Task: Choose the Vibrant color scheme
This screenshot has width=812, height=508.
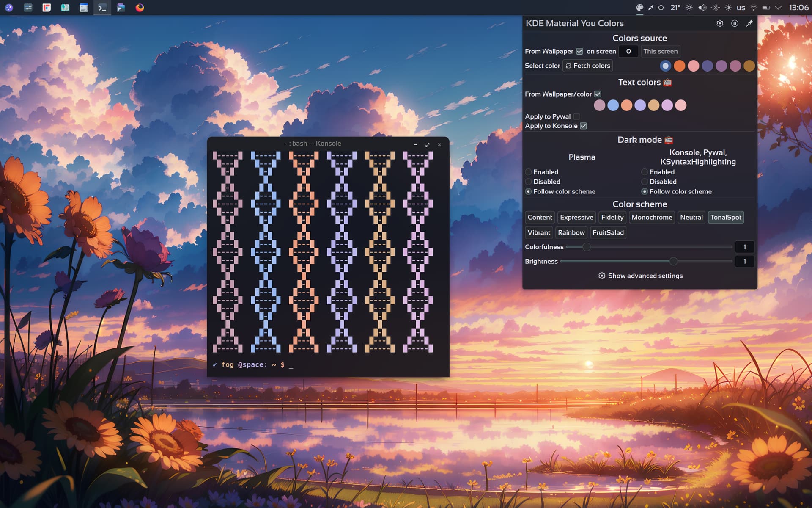Action: (x=539, y=232)
